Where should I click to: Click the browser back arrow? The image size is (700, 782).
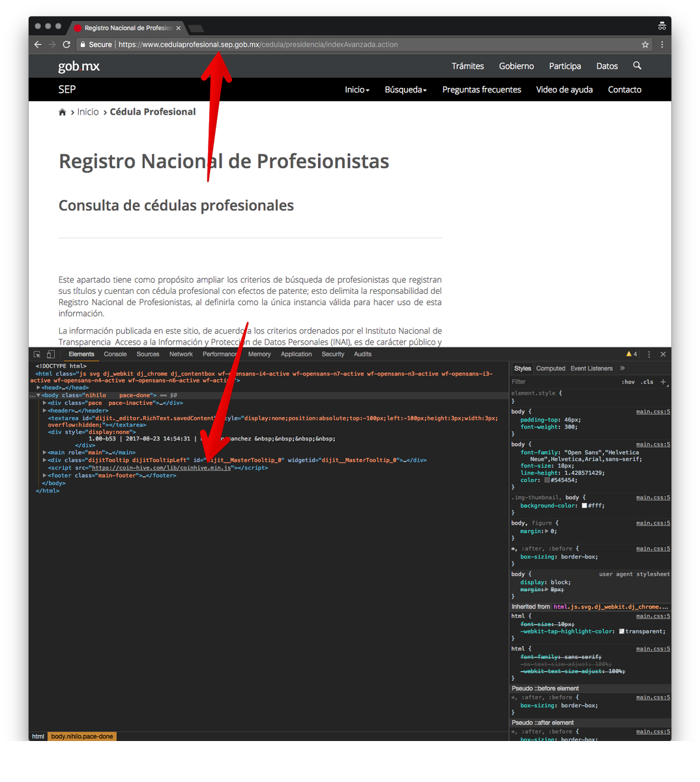pos(38,44)
